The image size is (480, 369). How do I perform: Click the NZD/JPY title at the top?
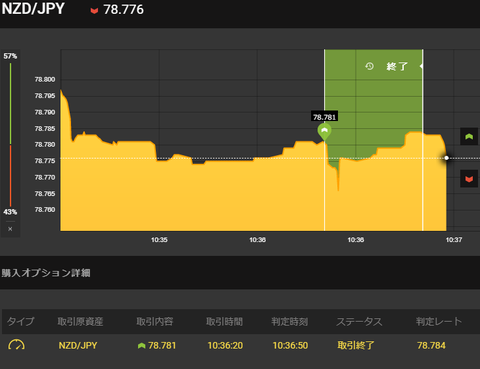(x=33, y=8)
